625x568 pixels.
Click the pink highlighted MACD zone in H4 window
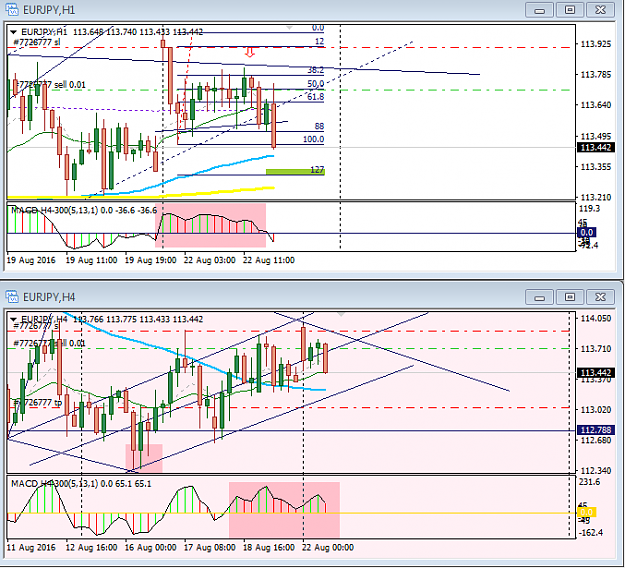click(284, 510)
